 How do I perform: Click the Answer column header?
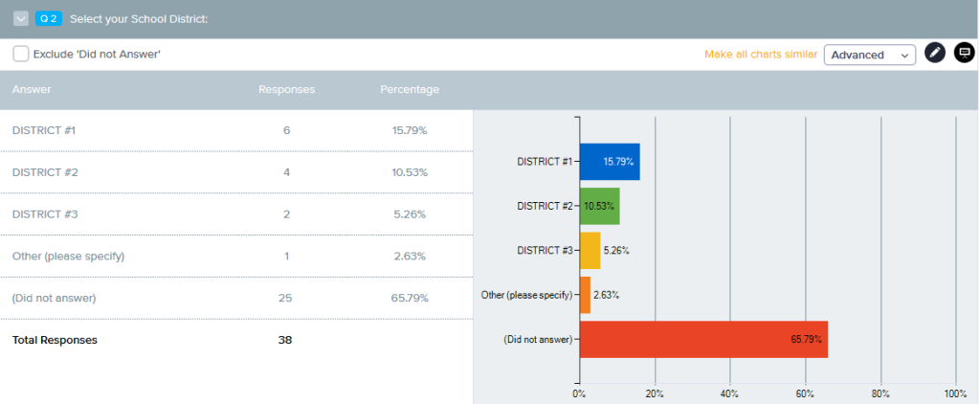coord(32,90)
